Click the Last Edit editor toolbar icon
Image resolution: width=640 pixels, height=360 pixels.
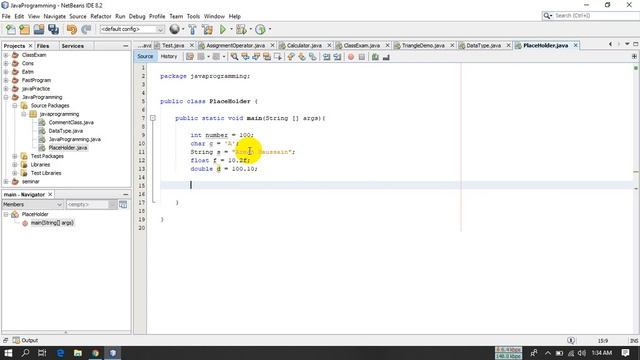190,57
